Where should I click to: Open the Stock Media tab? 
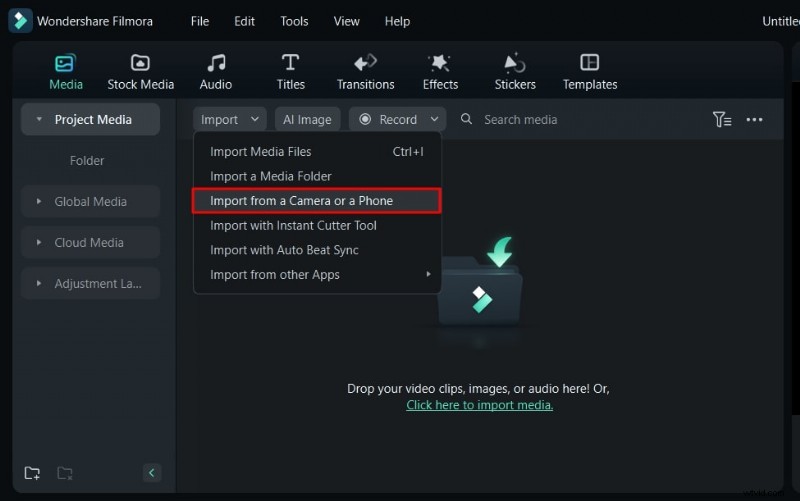(140, 72)
